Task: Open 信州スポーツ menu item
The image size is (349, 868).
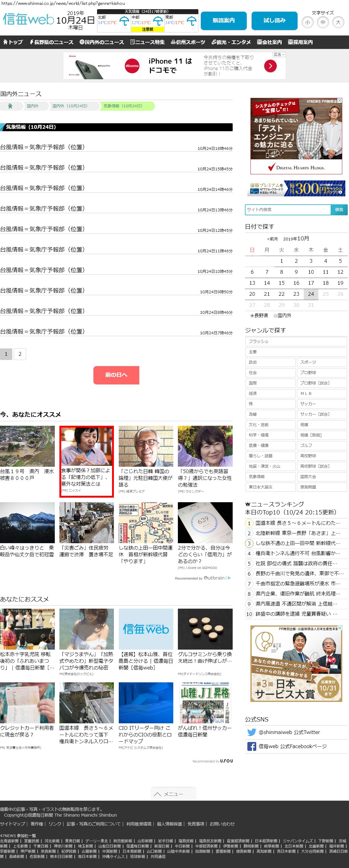Action: [x=188, y=42]
